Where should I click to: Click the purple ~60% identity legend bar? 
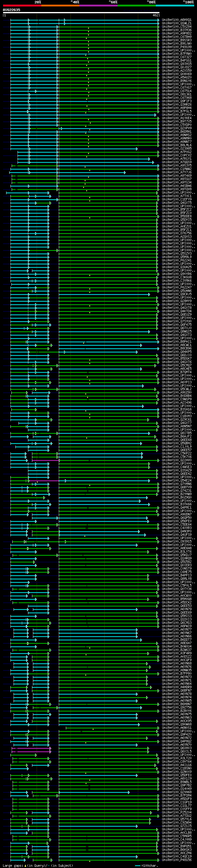click(x=99, y=6)
